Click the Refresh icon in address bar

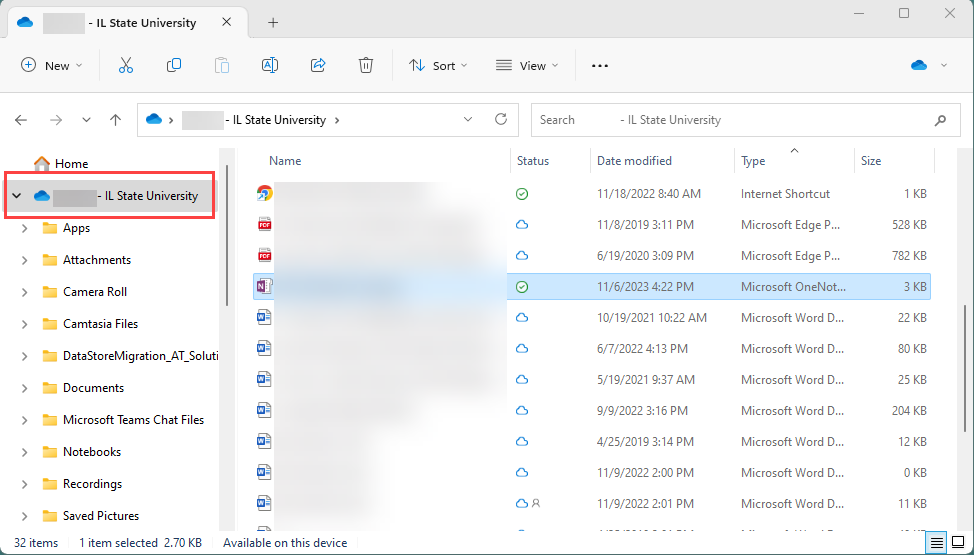click(501, 119)
